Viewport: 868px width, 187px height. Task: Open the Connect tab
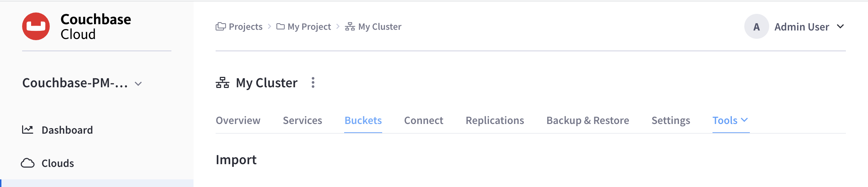(423, 120)
